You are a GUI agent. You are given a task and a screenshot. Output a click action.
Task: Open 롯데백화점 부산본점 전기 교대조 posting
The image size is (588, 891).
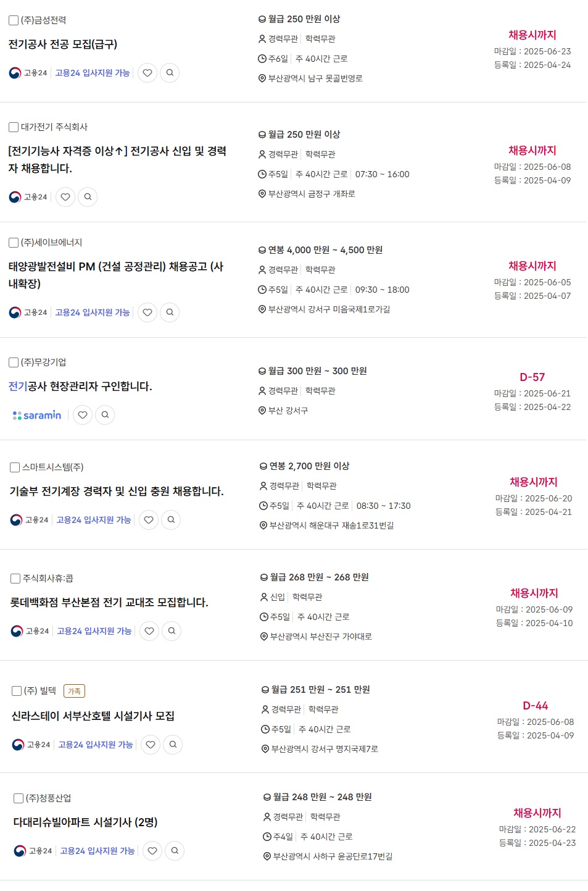click(x=109, y=603)
